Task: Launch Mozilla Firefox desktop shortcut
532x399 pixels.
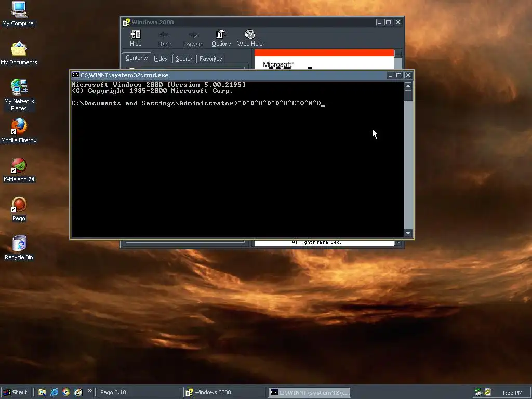Action: pos(19,130)
